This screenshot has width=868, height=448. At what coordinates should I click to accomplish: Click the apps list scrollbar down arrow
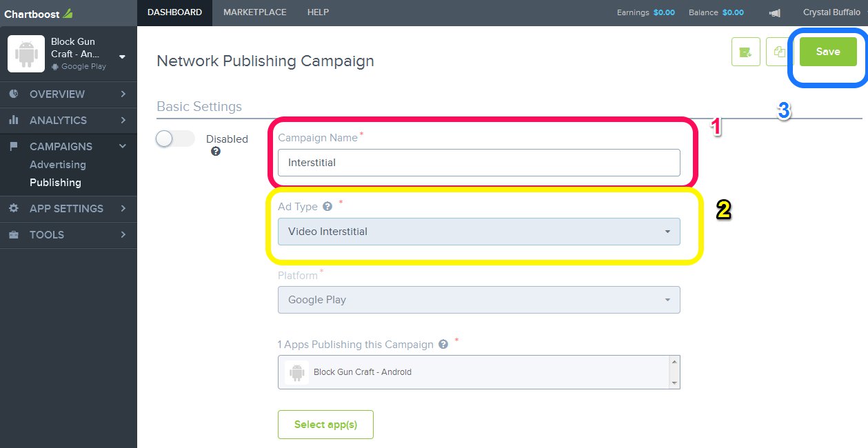point(674,383)
